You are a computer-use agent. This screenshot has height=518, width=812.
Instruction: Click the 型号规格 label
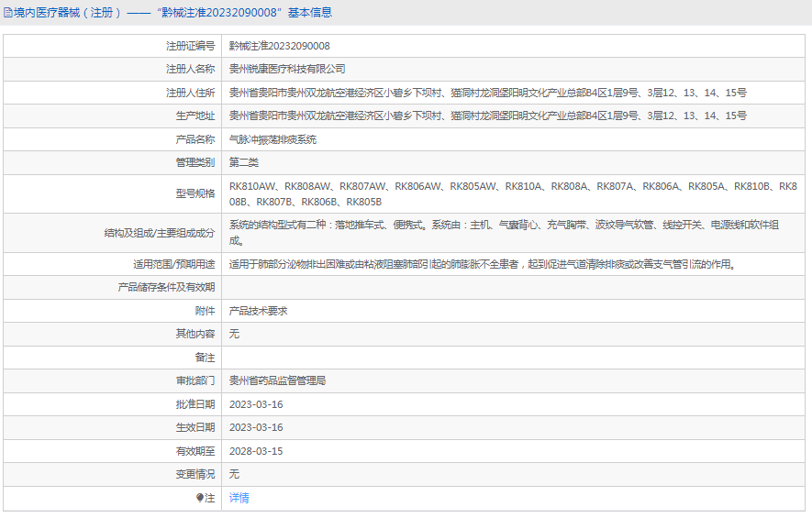(x=195, y=193)
